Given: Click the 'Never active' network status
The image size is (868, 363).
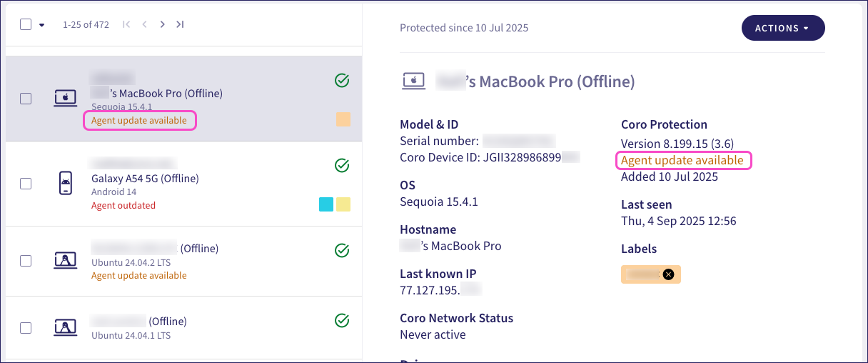Looking at the screenshot, I should coord(433,334).
